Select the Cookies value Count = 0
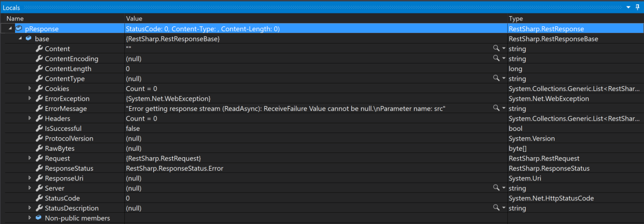This screenshot has width=644, height=224. coord(141,88)
